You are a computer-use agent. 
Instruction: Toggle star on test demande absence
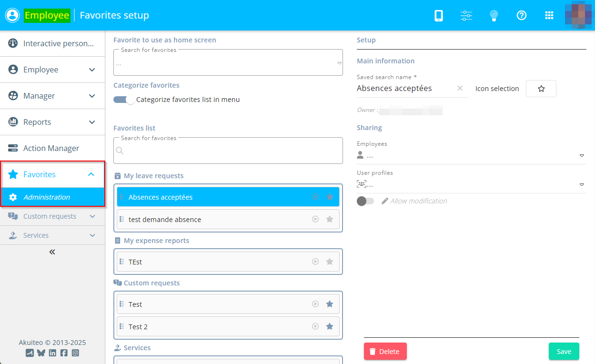pyautogui.click(x=330, y=219)
